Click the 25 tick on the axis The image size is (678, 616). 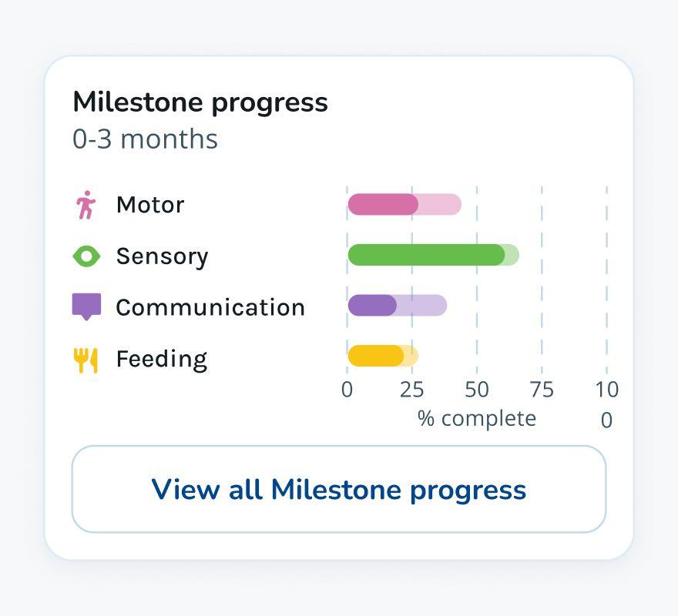tap(411, 390)
